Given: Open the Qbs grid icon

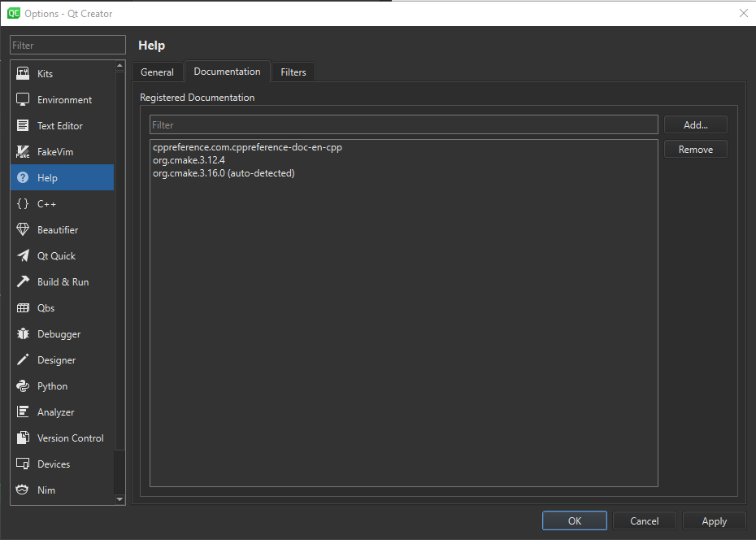Looking at the screenshot, I should [23, 307].
